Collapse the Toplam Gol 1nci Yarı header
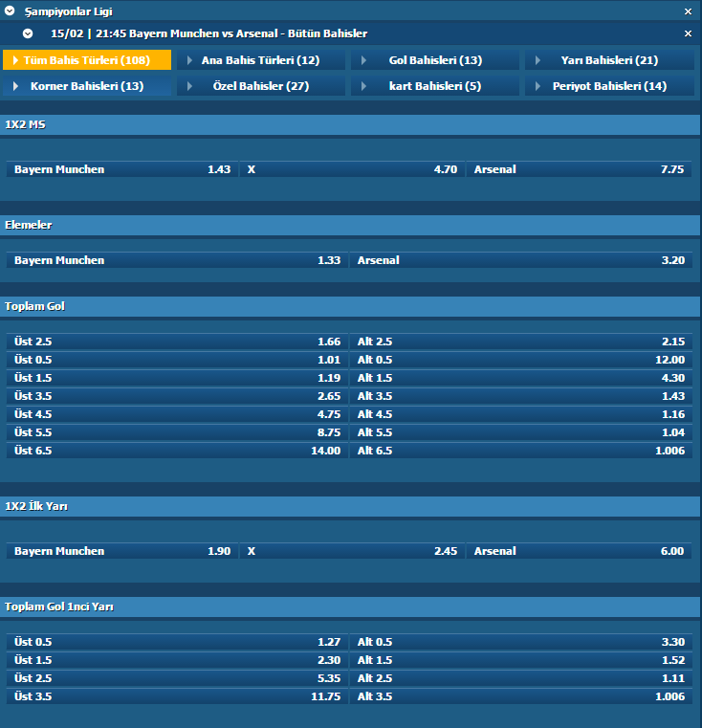The image size is (702, 728). pos(350,607)
